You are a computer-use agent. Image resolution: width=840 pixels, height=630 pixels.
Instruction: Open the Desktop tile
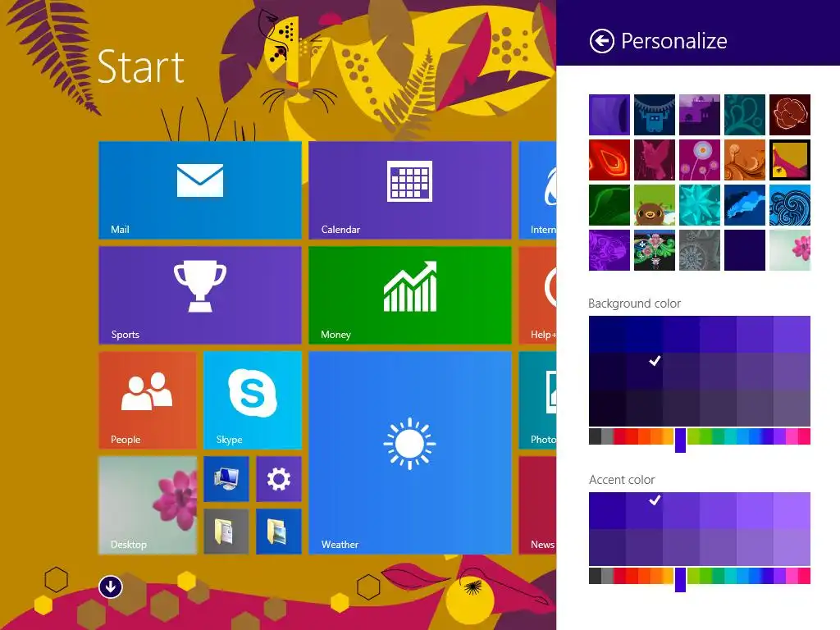coord(148,505)
